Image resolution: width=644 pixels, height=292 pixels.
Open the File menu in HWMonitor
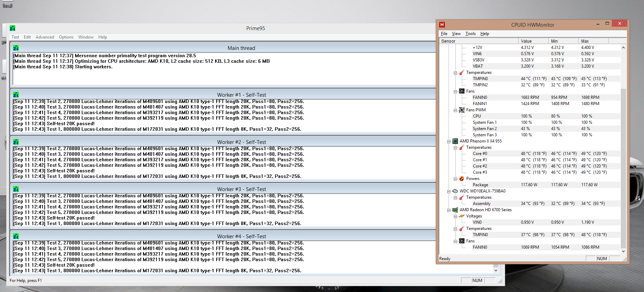(444, 34)
